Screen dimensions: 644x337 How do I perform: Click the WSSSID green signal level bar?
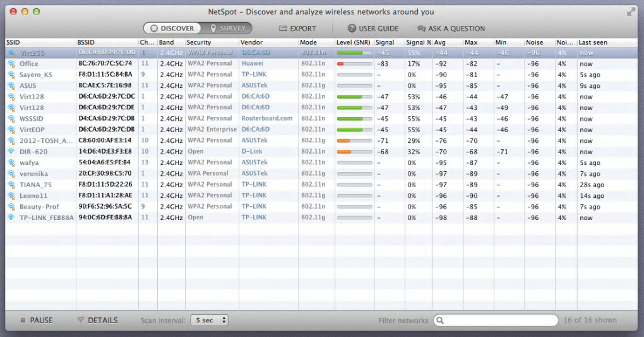[x=354, y=118]
